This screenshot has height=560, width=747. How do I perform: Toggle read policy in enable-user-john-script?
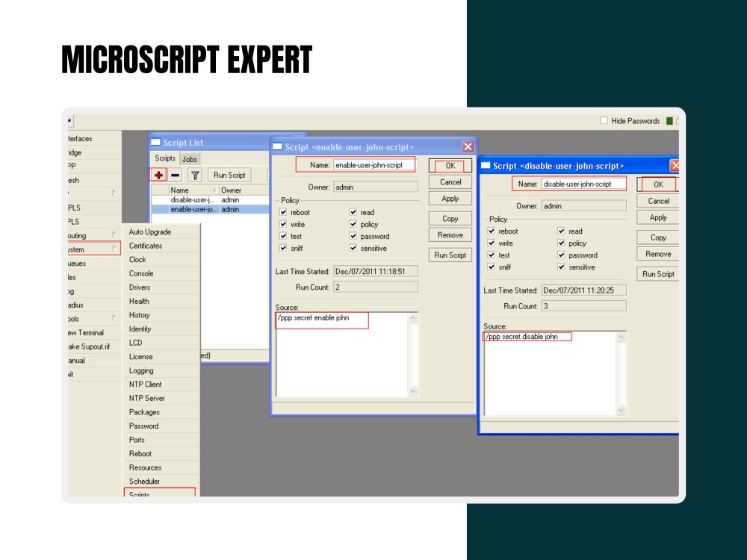[353, 212]
